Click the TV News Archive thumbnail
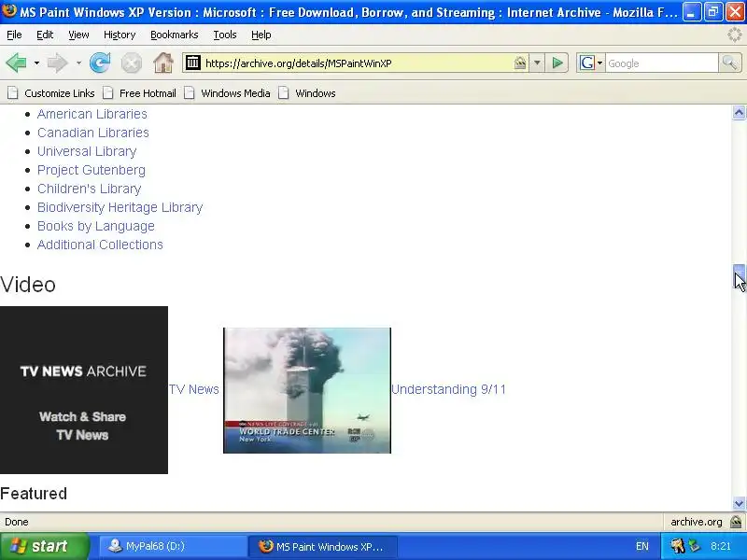This screenshot has width=747, height=560. (84, 390)
